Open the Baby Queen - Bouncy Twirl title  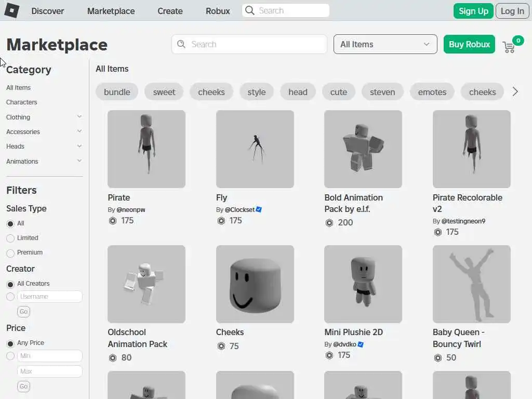pyautogui.click(x=458, y=338)
